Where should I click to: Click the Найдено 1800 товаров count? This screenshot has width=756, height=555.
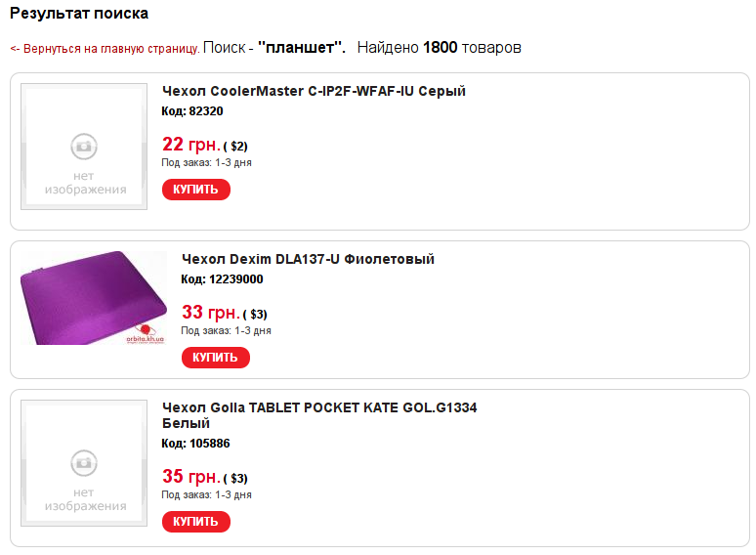tap(439, 47)
